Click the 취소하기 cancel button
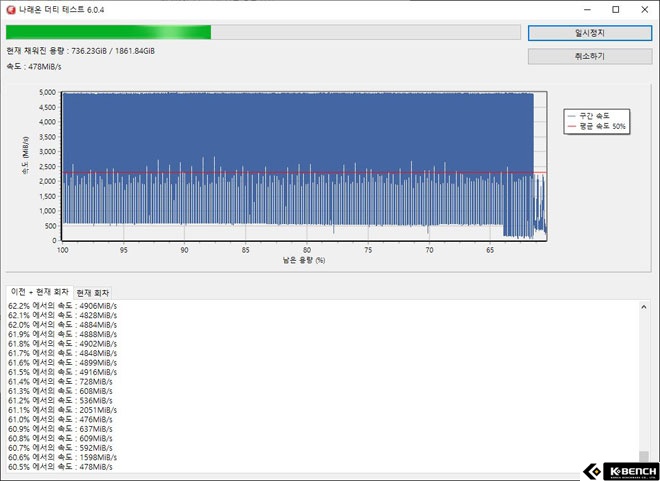The image size is (660, 481). click(x=590, y=56)
